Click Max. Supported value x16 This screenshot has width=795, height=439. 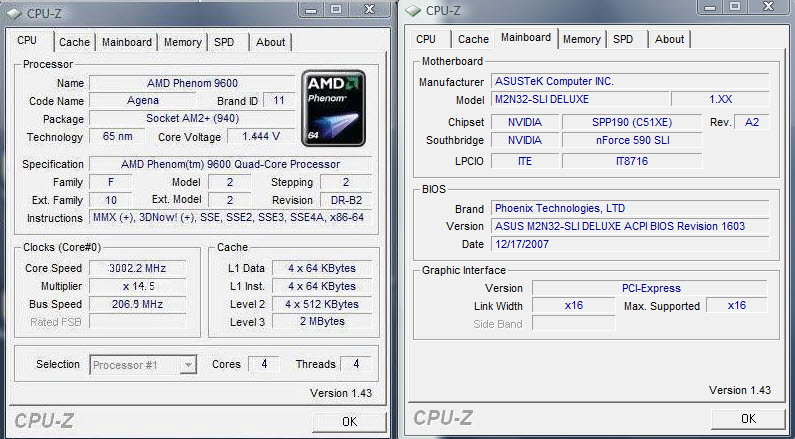click(737, 306)
